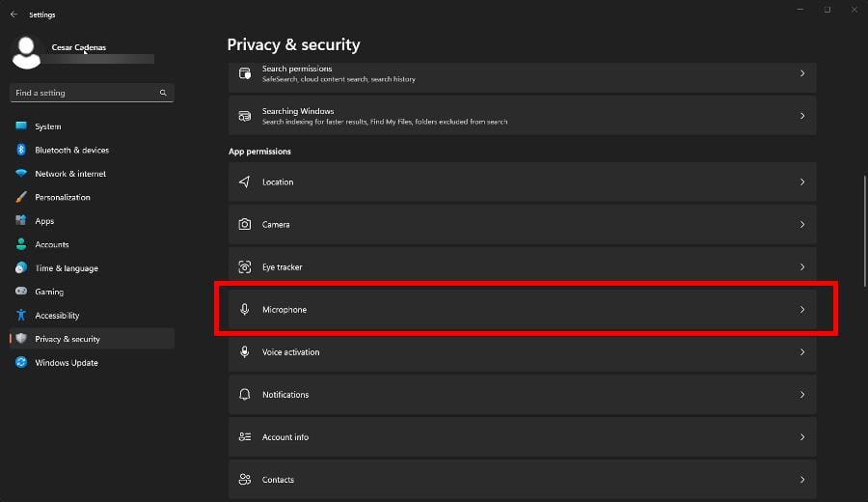Screen dimensions: 868x502
Task: Click the Search permissions icon
Action: click(x=245, y=73)
